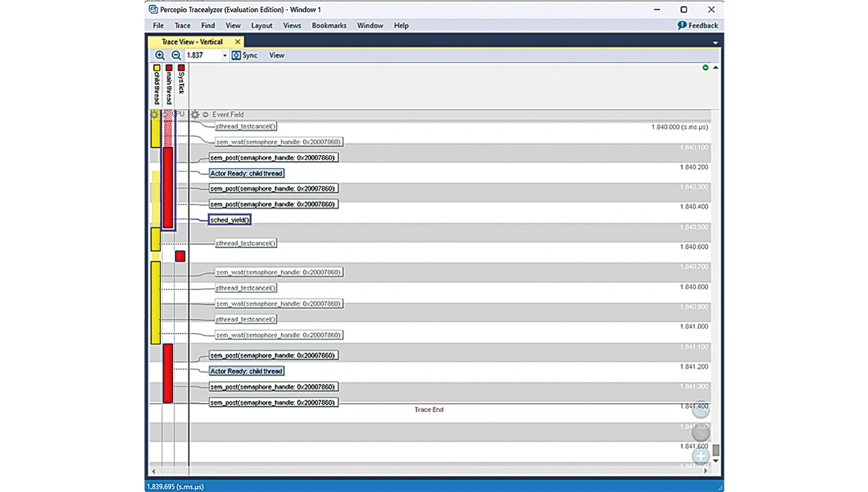
Task: Open the zoom level 1.837 dropdown
Action: 225,56
